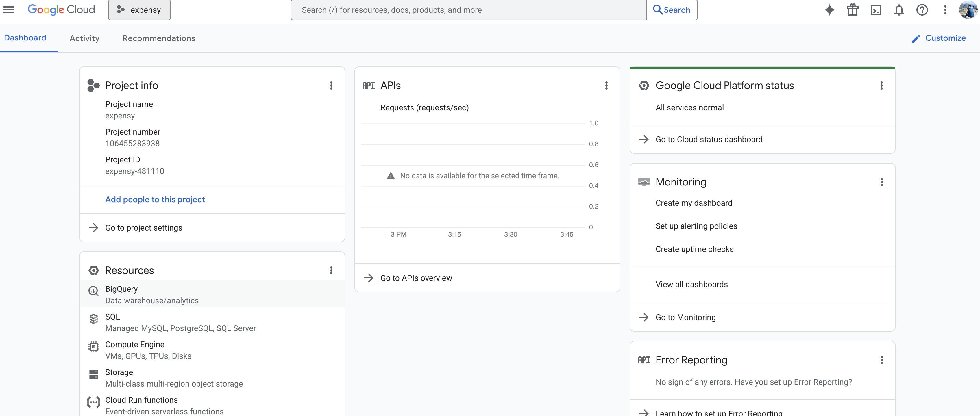
Task: Open the main navigation hamburger menu
Action: pyautogui.click(x=9, y=10)
